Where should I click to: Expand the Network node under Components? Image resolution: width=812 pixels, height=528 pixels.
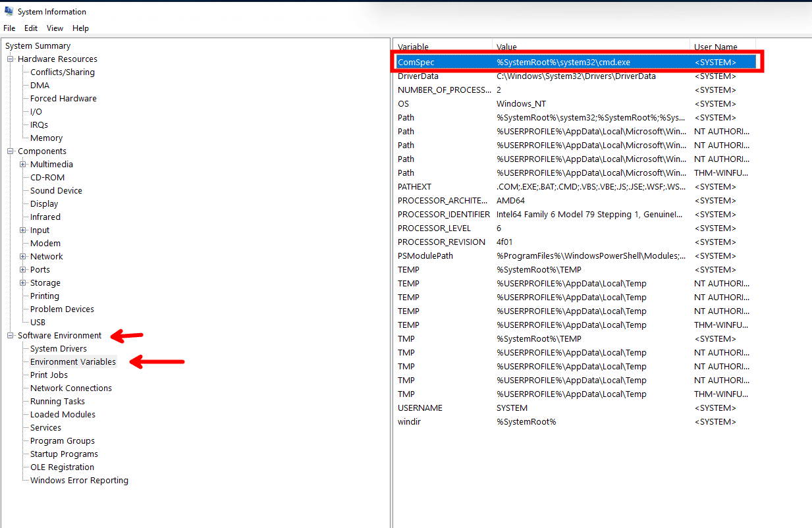pos(23,257)
